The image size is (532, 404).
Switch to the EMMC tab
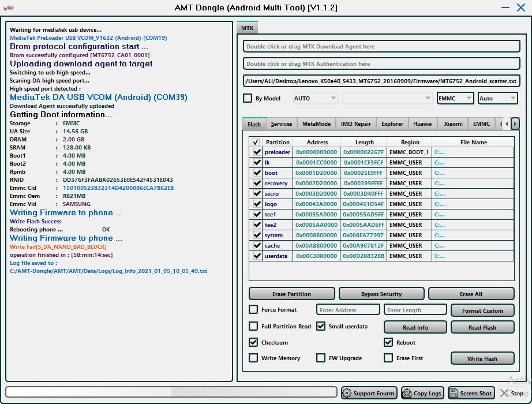click(x=481, y=124)
